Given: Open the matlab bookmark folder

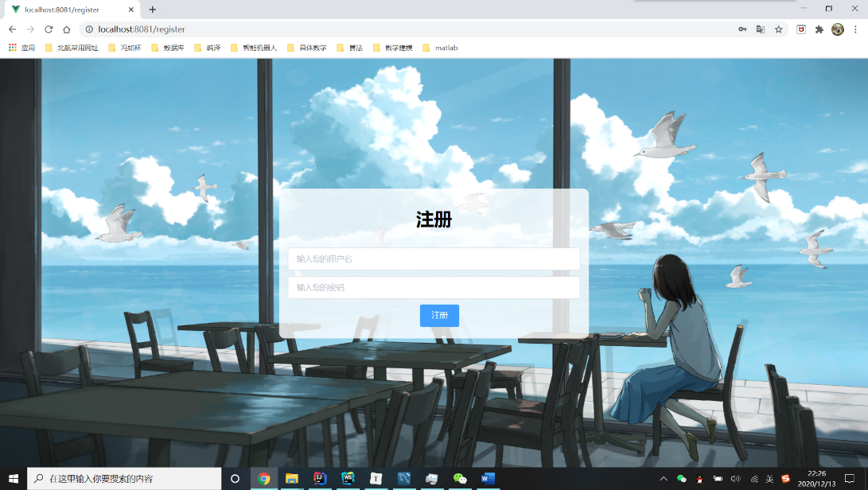Looking at the screenshot, I should coord(440,49).
